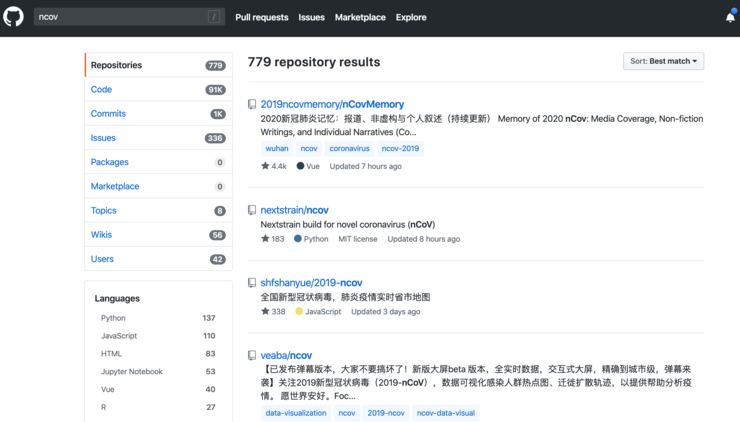Open the Sort: Best match dropdown
Image resolution: width=740 pixels, height=422 pixels.
click(663, 61)
